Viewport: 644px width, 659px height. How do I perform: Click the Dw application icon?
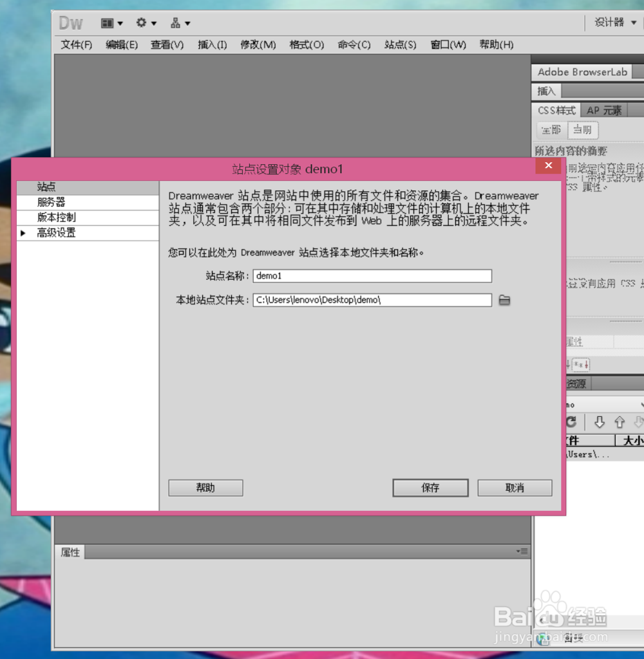pos(70,23)
